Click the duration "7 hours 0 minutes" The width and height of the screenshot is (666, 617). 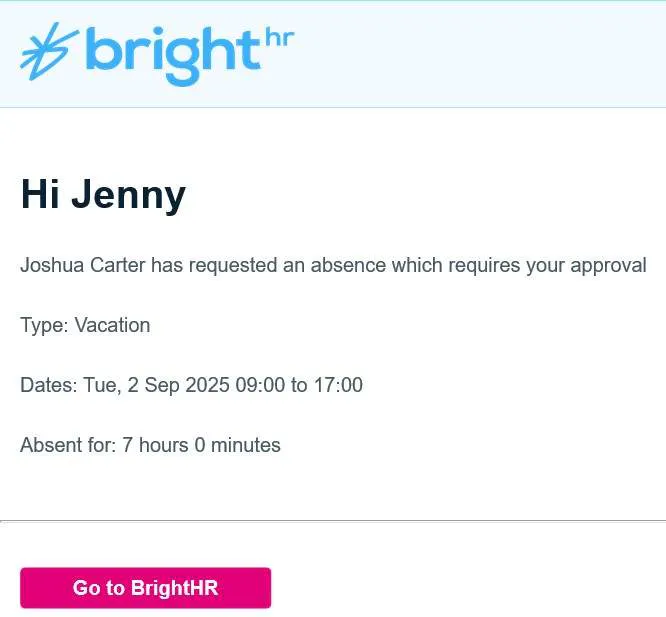(202, 445)
